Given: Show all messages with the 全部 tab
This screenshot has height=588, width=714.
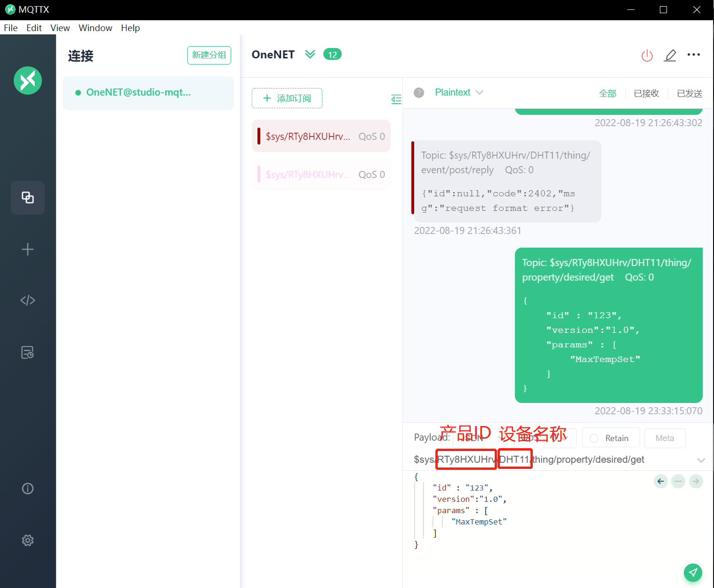Looking at the screenshot, I should pos(608,93).
